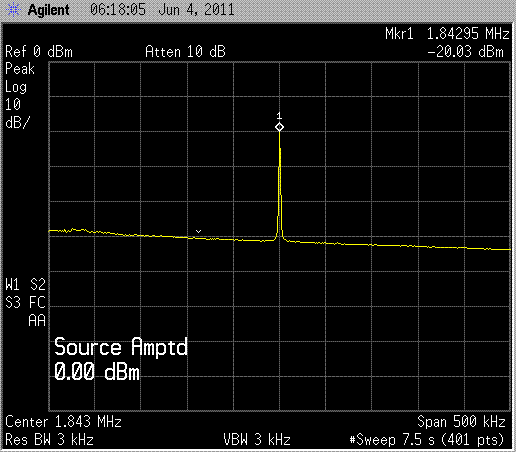Click the small caret marker on trace

point(198,231)
